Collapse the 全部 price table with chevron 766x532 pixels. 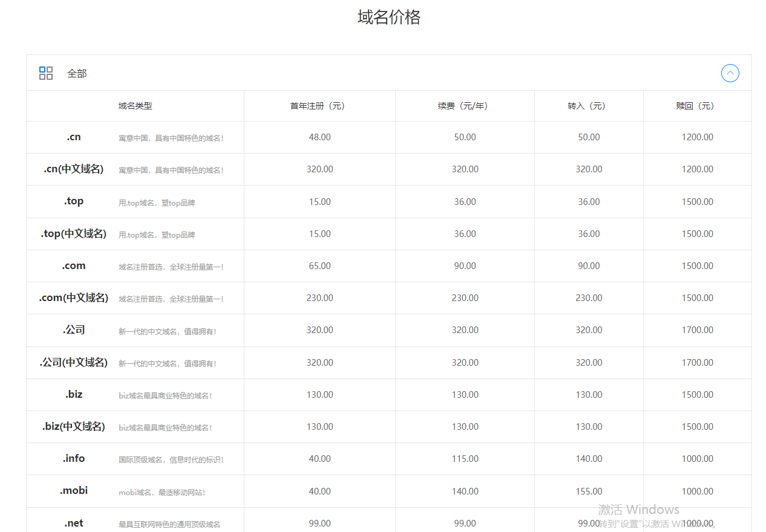pos(730,73)
